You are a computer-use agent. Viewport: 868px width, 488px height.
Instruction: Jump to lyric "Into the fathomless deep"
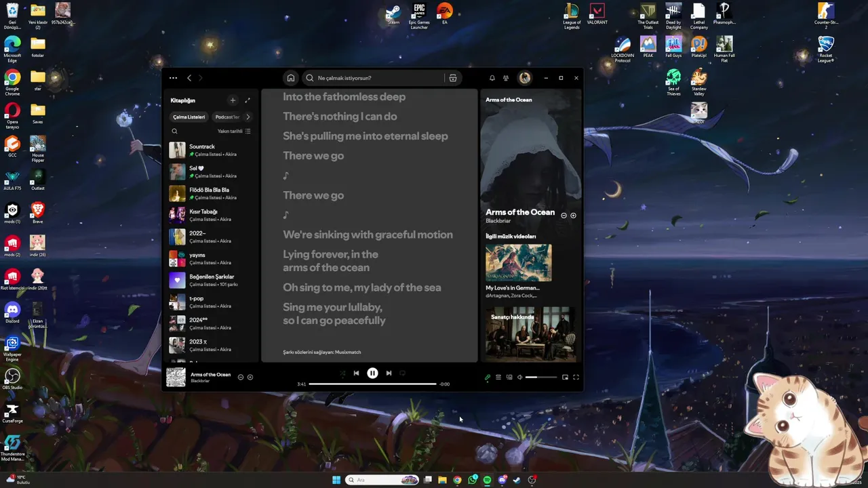coord(344,97)
